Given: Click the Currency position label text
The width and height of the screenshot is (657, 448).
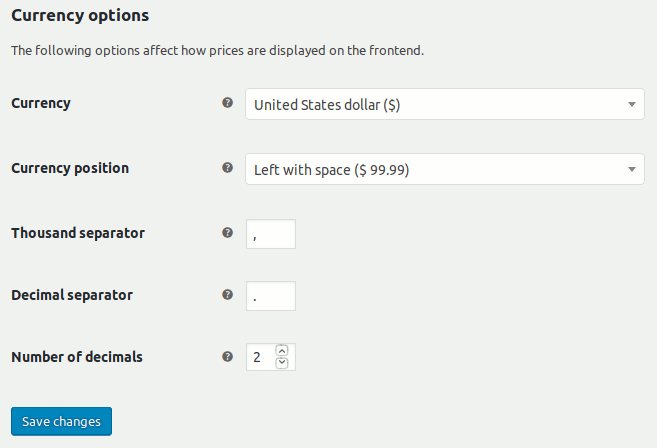Looking at the screenshot, I should [x=70, y=168].
